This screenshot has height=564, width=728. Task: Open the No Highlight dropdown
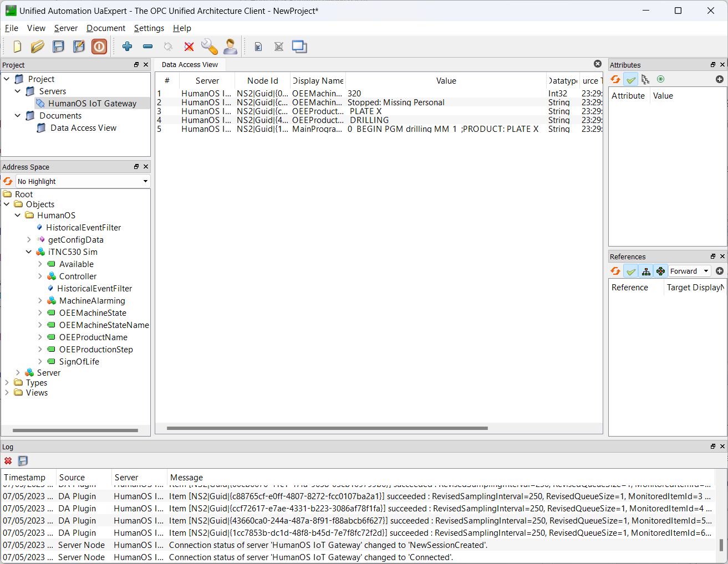pos(83,181)
